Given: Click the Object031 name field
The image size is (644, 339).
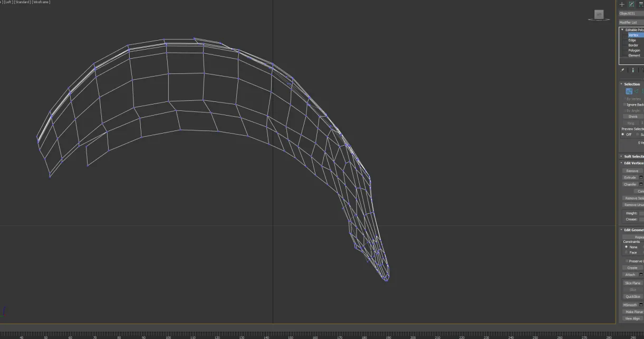Looking at the screenshot, I should coord(631,13).
